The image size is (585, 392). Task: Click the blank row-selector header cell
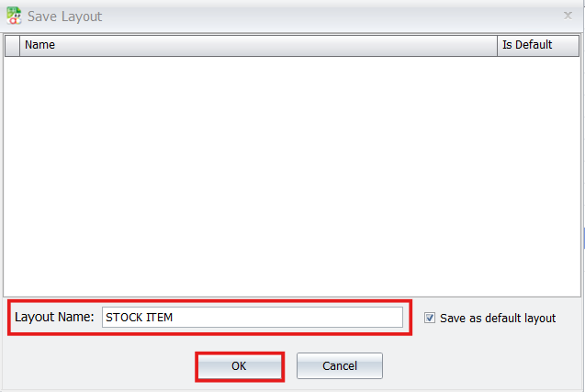[x=12, y=45]
